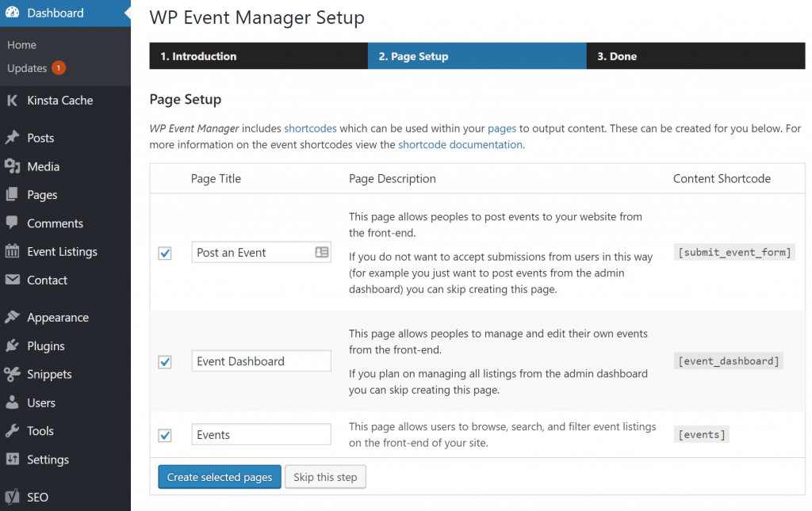Click Skip this step
This screenshot has height=511, width=812.
pyautogui.click(x=325, y=476)
